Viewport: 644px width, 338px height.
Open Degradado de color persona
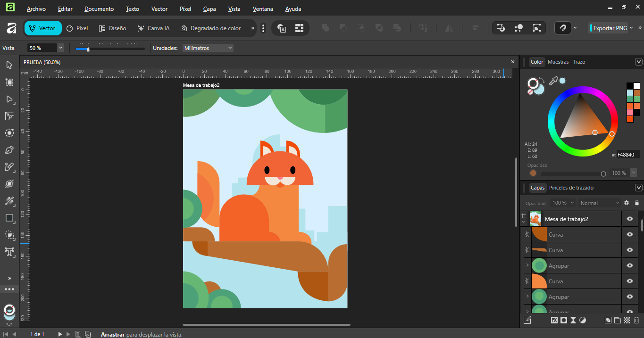coord(210,28)
